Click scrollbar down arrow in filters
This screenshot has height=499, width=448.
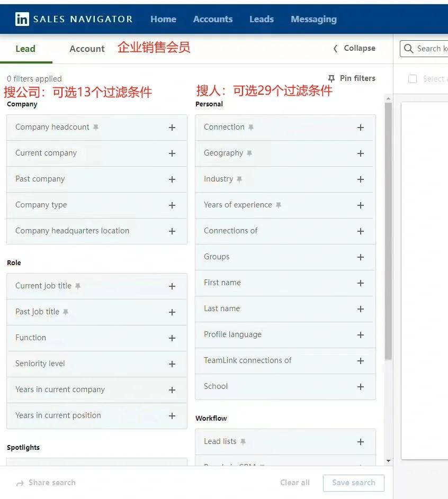click(388, 461)
